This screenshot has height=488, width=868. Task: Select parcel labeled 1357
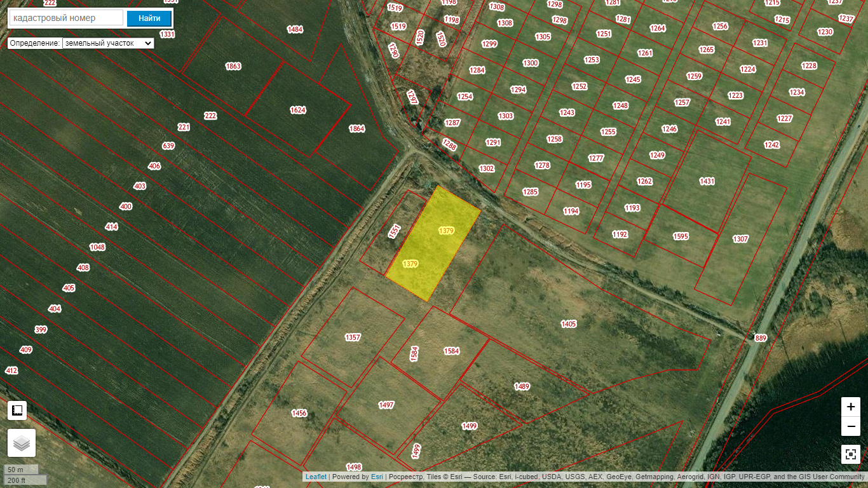click(x=353, y=337)
